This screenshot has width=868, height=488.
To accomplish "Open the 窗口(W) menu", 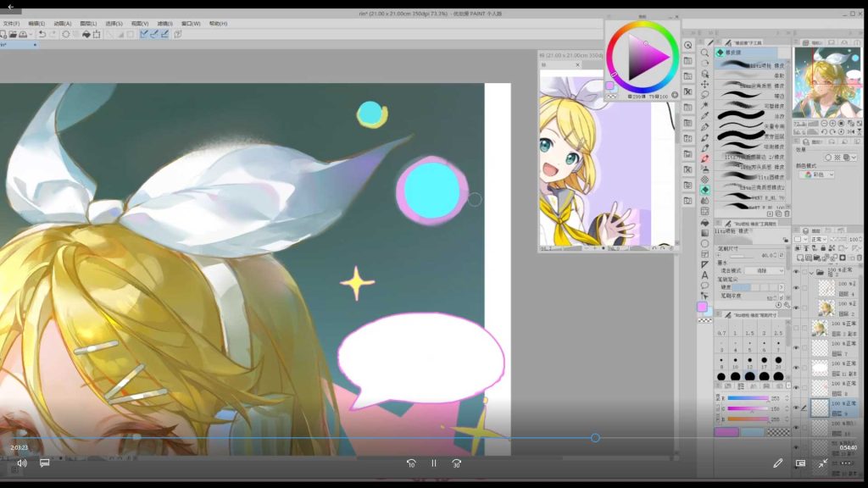I will (x=191, y=24).
